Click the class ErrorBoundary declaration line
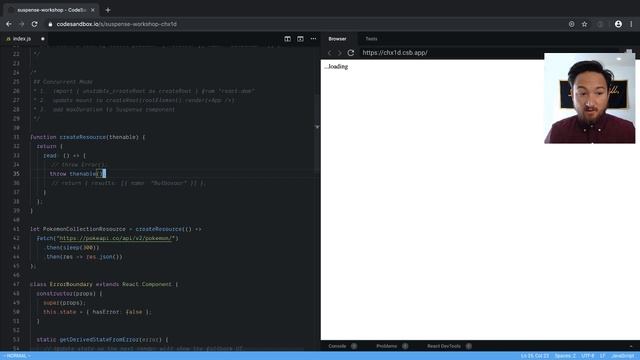This screenshot has height=360, width=640. pos(104,284)
